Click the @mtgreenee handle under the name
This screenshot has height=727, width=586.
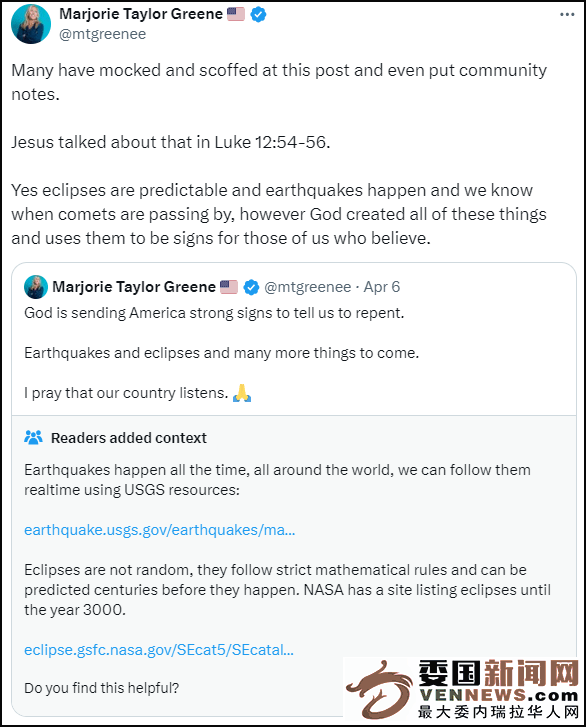tap(102, 34)
